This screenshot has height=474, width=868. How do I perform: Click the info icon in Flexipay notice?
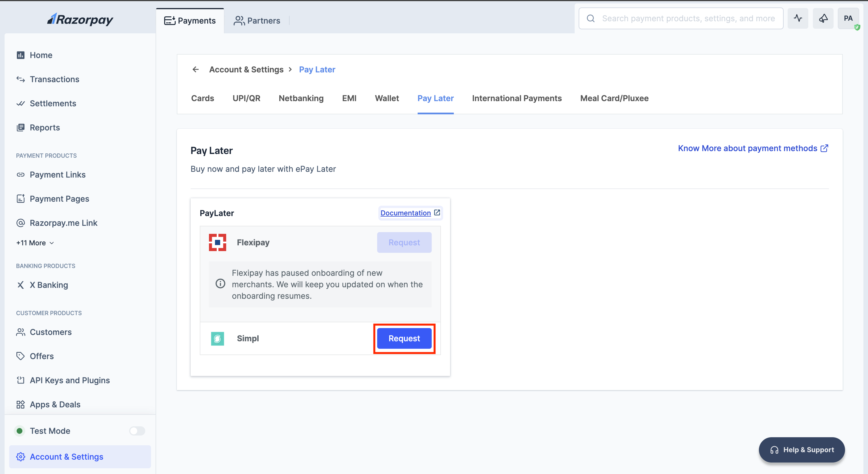(x=220, y=284)
